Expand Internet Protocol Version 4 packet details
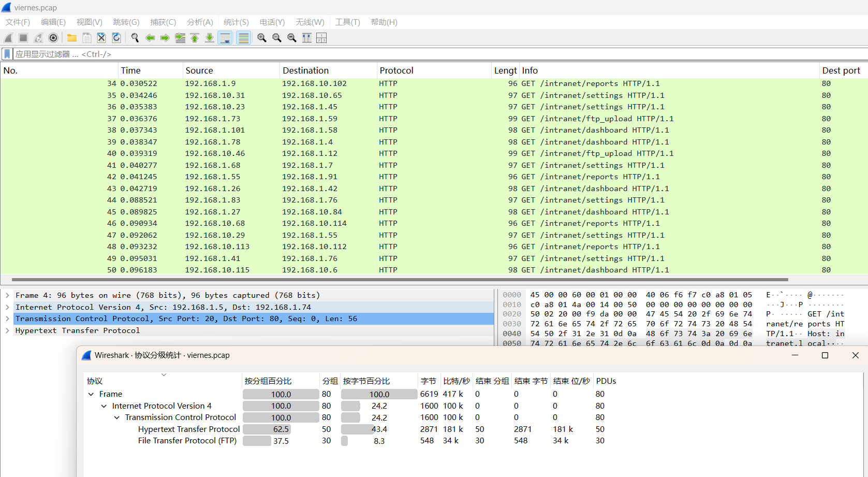This screenshot has width=868, height=477. tap(7, 307)
